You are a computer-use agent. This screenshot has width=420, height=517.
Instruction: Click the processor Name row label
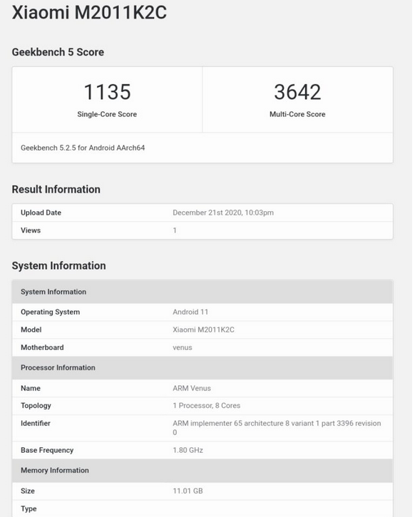31,388
